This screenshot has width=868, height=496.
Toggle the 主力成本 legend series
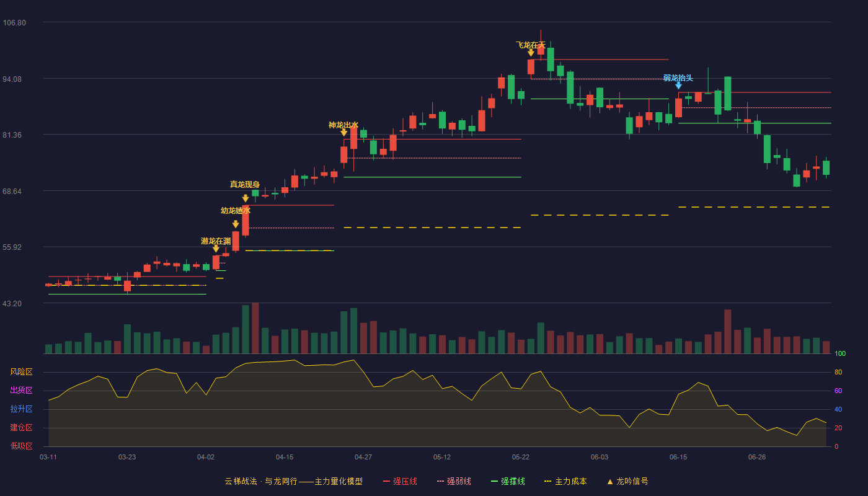(565, 481)
